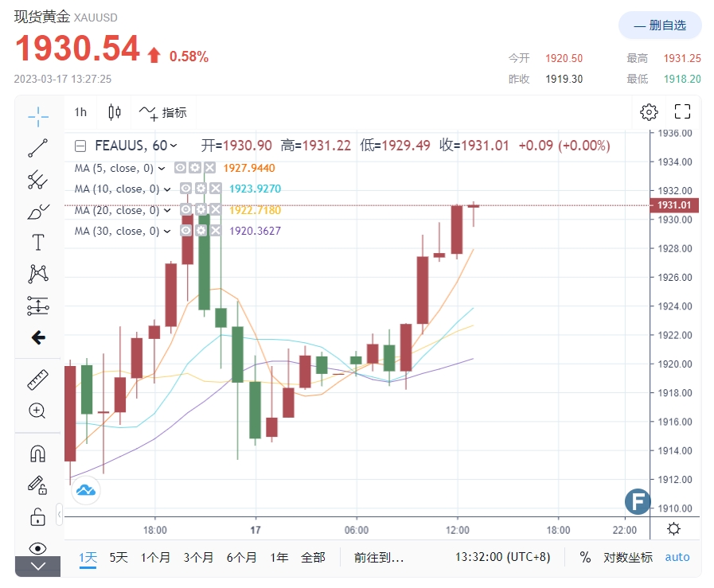Select the crosshair cursor tool
The height and width of the screenshot is (588, 714).
[x=37, y=116]
